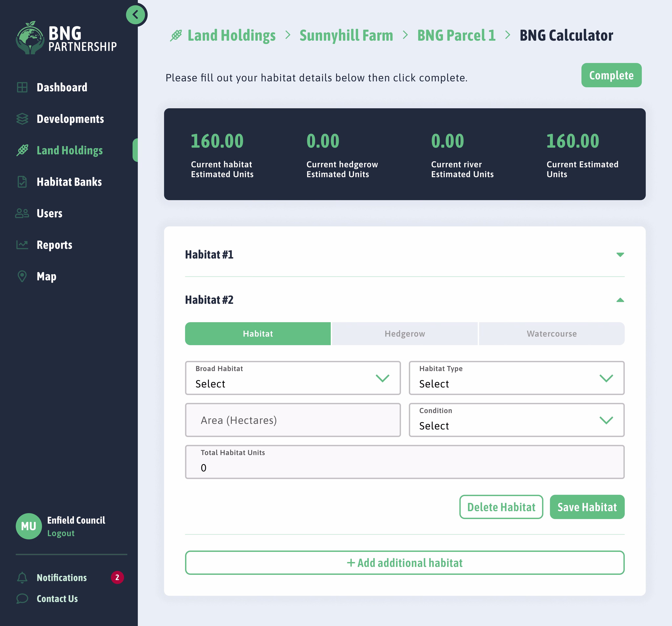Collapse the Habitat #2 section
The height and width of the screenshot is (626, 672).
click(x=620, y=300)
